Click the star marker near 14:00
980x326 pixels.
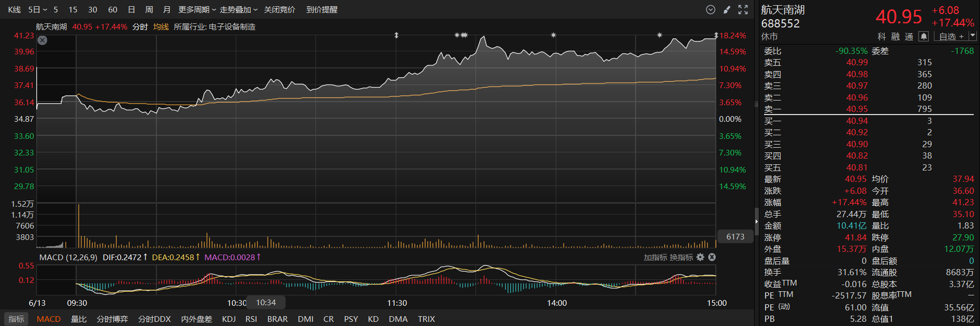[x=553, y=35]
